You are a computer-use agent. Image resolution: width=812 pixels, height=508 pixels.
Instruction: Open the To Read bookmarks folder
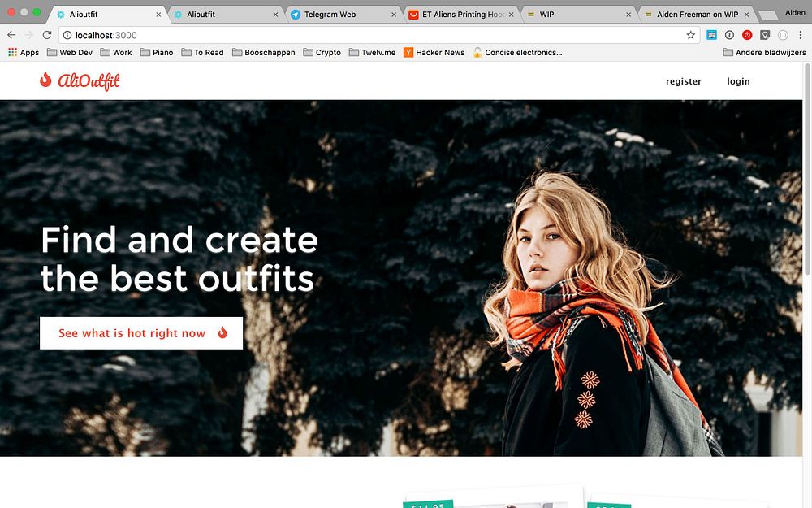[202, 52]
